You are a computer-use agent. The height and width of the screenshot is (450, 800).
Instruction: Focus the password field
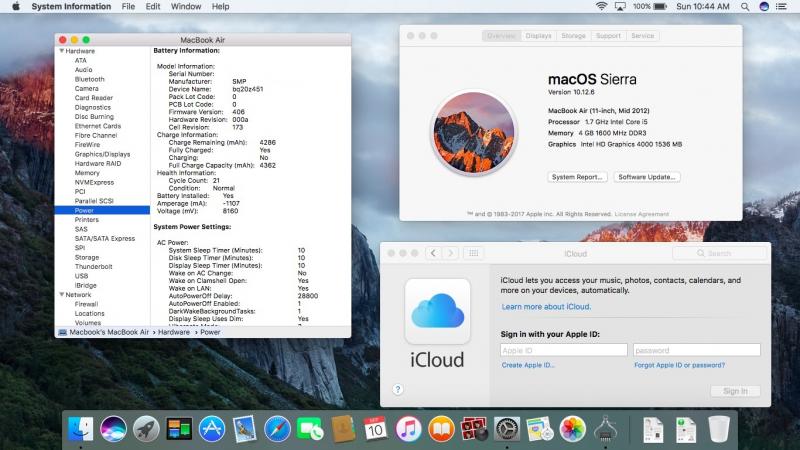(x=696, y=350)
